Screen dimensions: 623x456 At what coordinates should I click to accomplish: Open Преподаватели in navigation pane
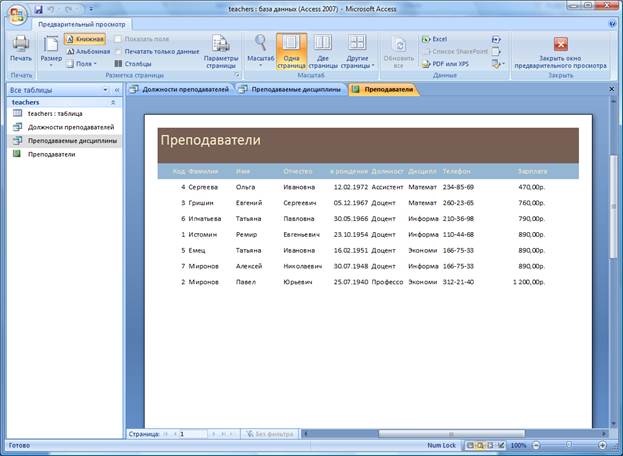(50, 154)
